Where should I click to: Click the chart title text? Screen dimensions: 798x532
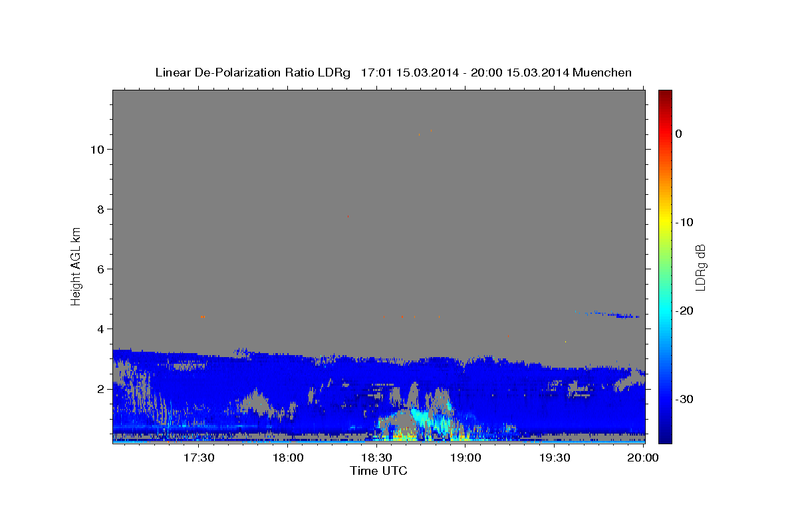tap(393, 72)
